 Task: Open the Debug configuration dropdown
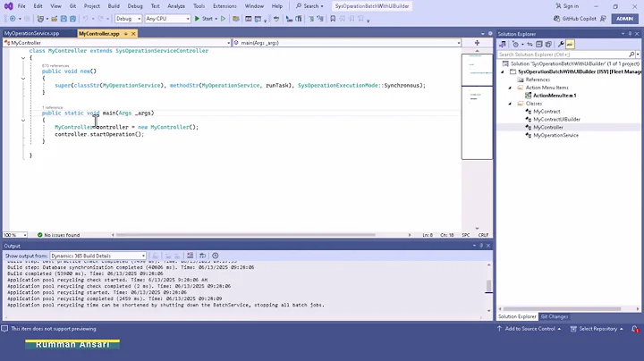pos(128,19)
